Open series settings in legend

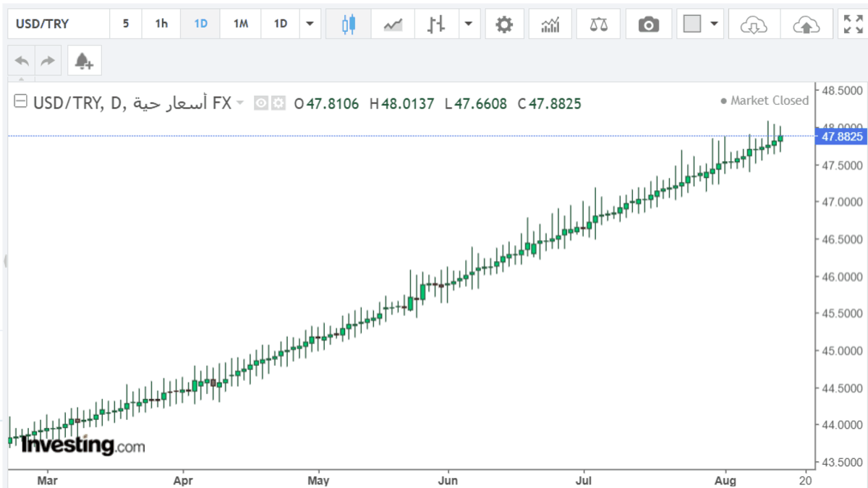pos(278,103)
